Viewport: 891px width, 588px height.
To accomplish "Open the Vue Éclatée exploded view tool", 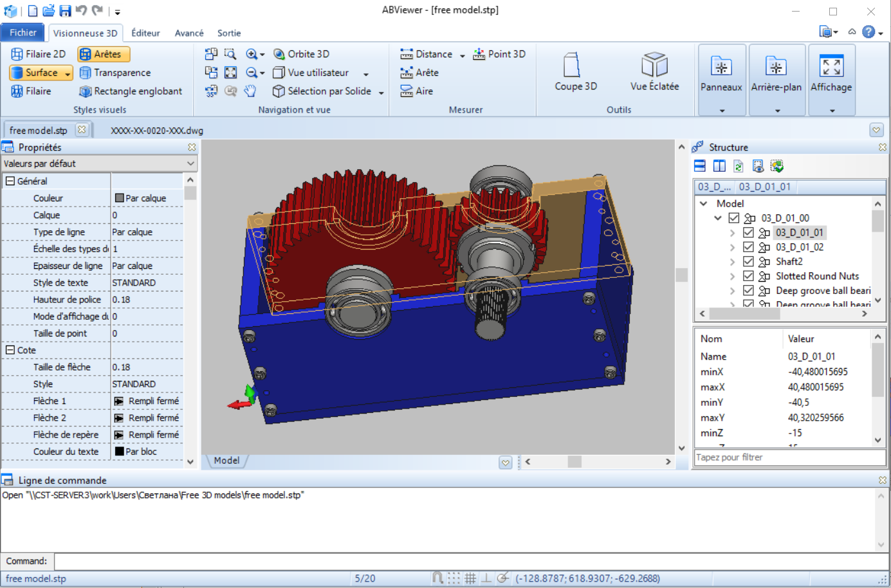I will (654, 72).
